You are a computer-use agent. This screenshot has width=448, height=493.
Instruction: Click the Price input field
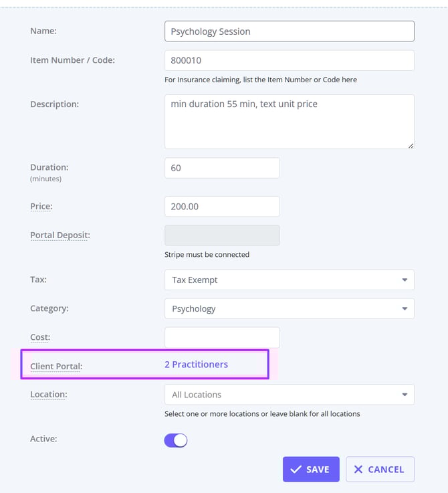click(x=222, y=207)
